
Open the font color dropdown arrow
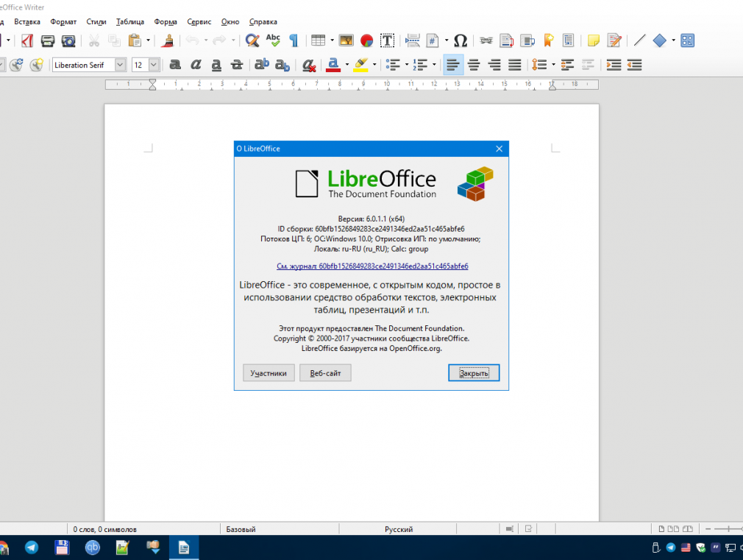point(347,65)
